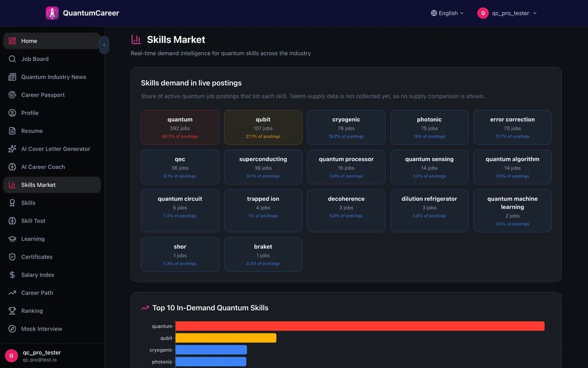The width and height of the screenshot is (588, 368).
Task: Open the Resume section
Action: pos(52,131)
